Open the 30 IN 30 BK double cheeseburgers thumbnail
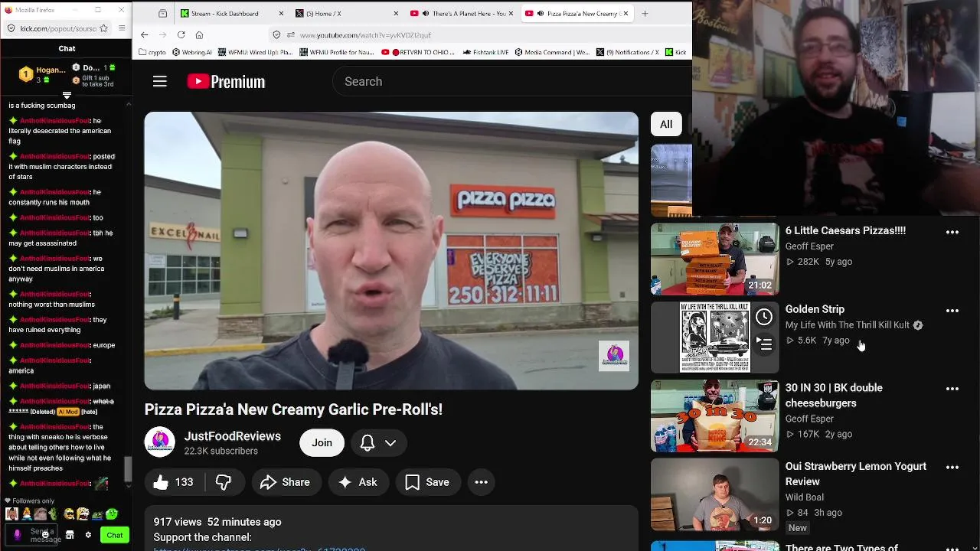This screenshot has height=551, width=980. [715, 416]
